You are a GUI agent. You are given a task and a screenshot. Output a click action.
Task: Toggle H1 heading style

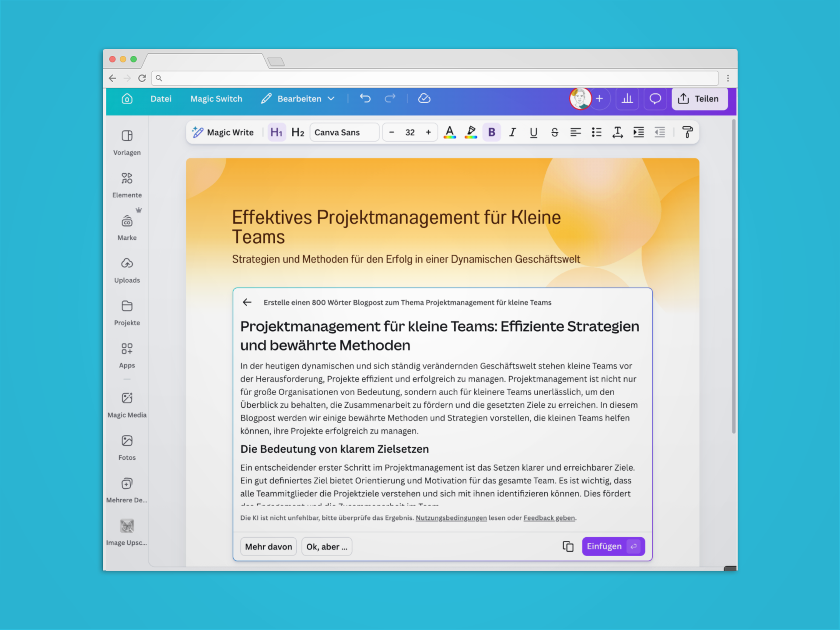click(x=276, y=132)
